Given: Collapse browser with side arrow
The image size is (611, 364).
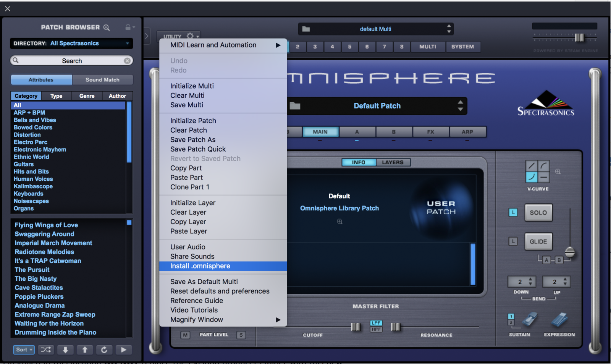Looking at the screenshot, I should click(147, 36).
